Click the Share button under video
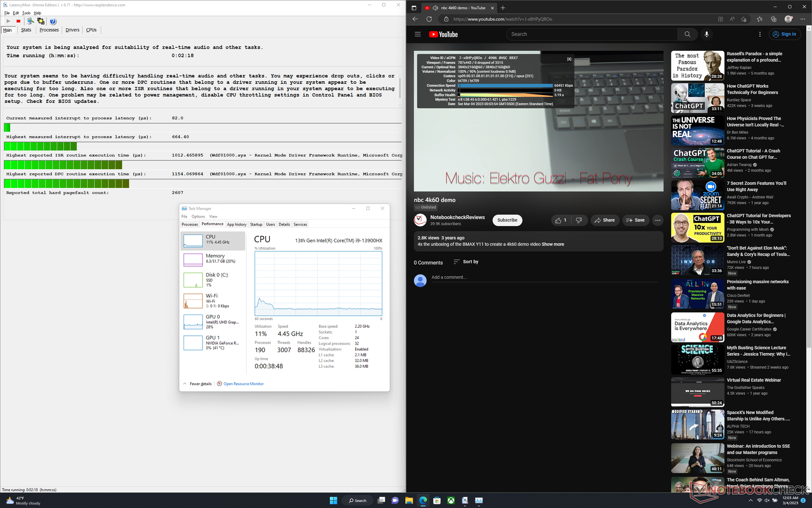The width and height of the screenshot is (812, 508). 605,220
